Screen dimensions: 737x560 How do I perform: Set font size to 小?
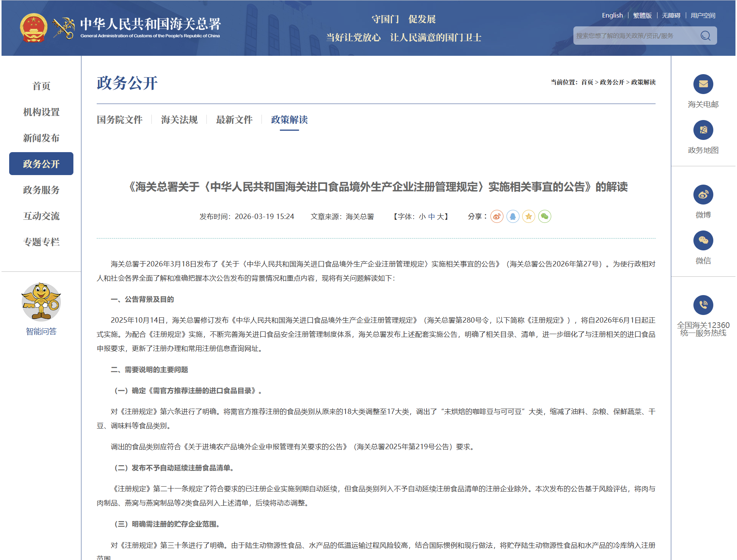coord(422,217)
